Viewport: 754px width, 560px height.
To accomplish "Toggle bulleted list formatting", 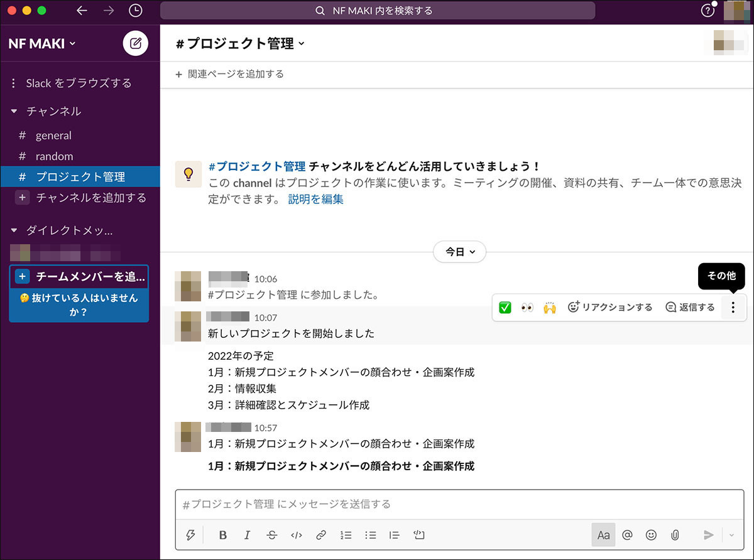I will 371,535.
